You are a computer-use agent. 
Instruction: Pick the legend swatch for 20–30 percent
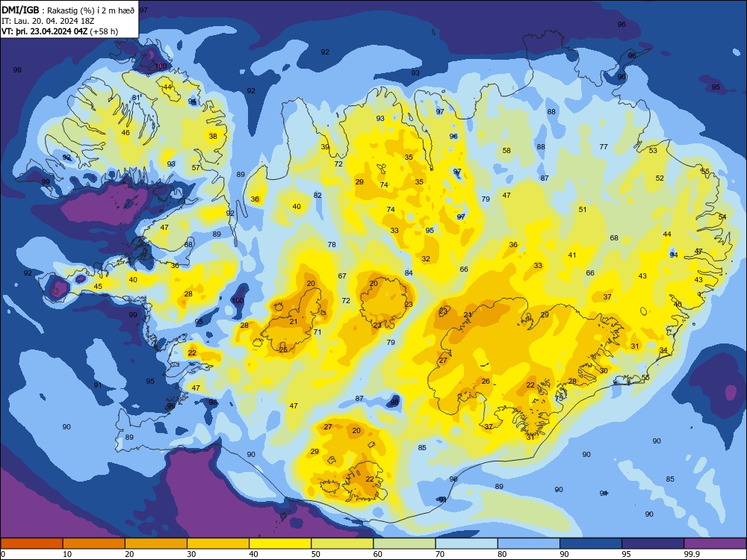[x=156, y=544]
